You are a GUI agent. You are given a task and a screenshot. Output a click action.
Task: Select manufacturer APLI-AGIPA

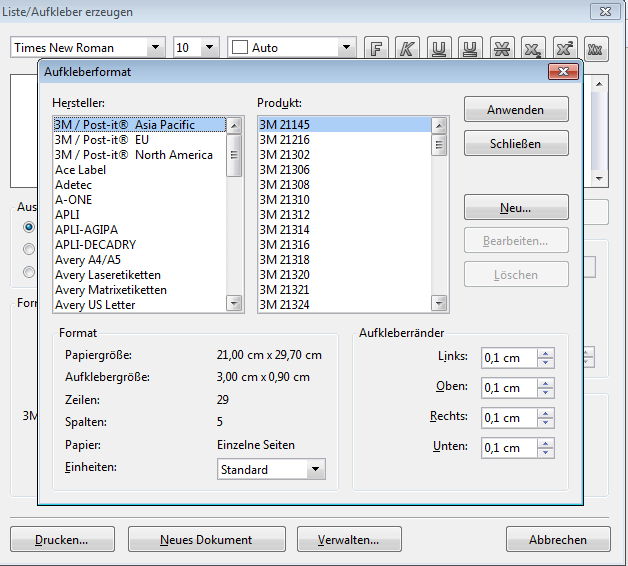140,230
